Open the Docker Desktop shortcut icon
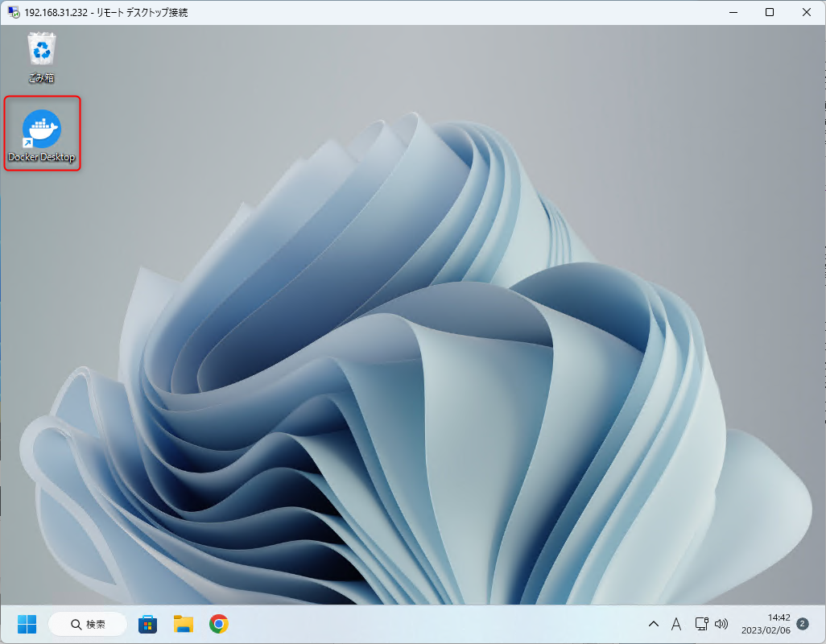 click(42, 134)
